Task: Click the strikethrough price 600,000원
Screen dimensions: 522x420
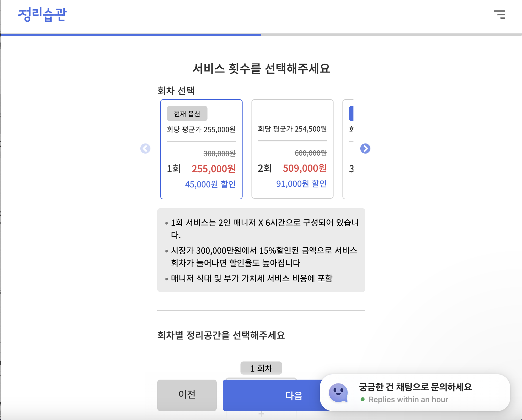Action: point(311,153)
